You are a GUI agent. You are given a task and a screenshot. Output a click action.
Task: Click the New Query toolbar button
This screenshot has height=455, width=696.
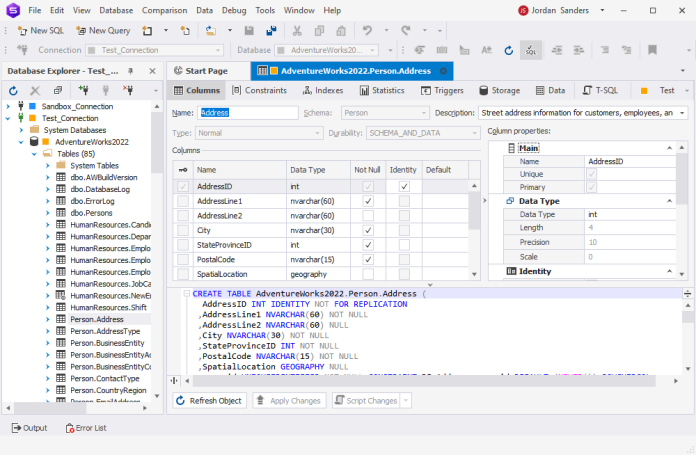(102, 30)
